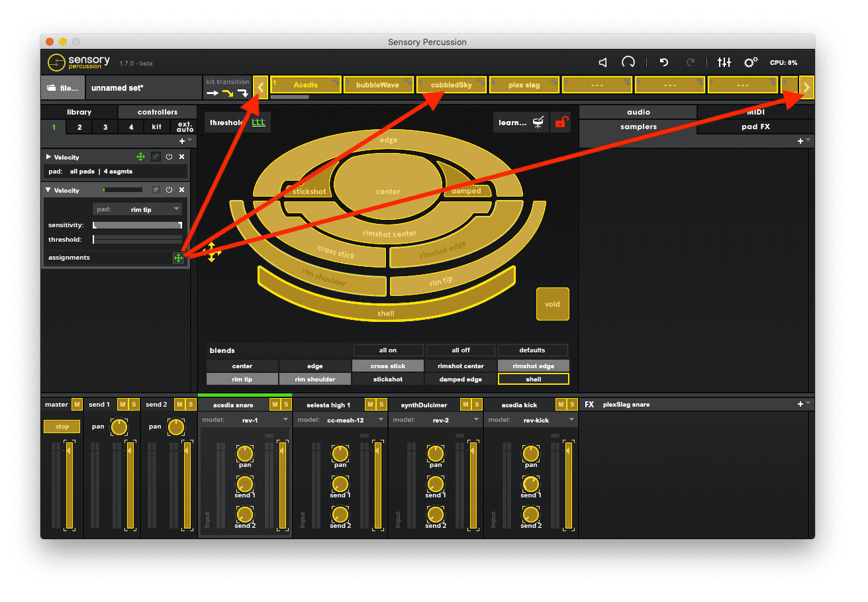Pin the expanded Velocity controller
The height and width of the screenshot is (602, 868).
[x=156, y=190]
